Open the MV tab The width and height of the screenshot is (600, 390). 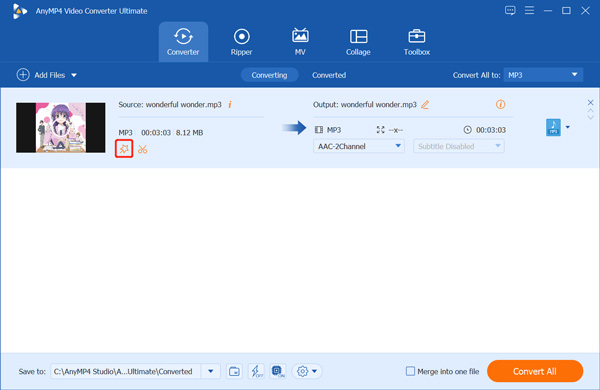coord(300,42)
